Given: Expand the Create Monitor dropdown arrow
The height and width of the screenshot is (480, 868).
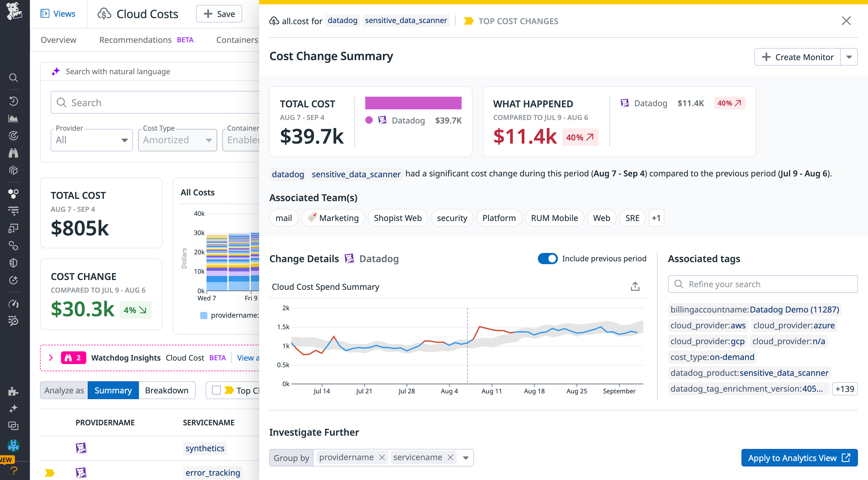Looking at the screenshot, I should coord(849,57).
